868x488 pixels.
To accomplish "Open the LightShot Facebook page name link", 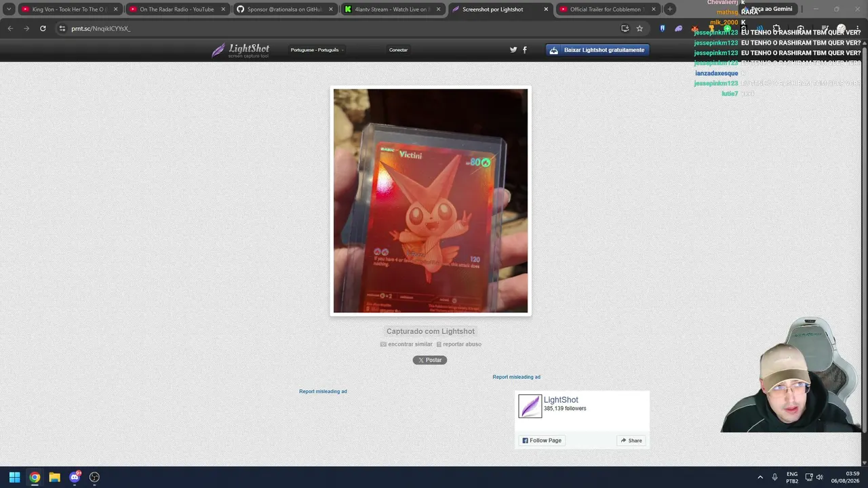I will coord(561,400).
